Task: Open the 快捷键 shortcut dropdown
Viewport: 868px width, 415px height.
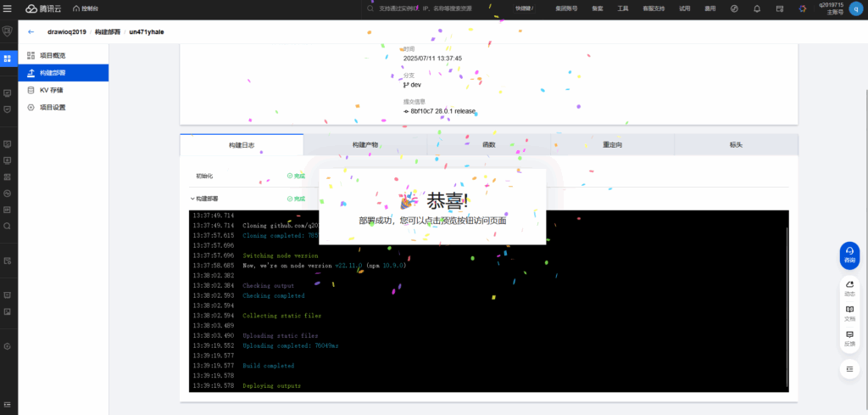Action: click(525, 8)
